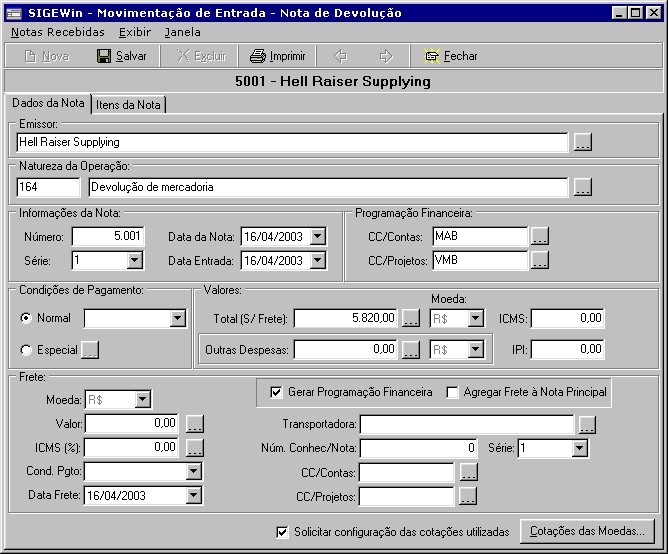Image resolution: width=668 pixels, height=554 pixels.
Task: Expand Normal payment condition dropdown
Action: [177, 318]
